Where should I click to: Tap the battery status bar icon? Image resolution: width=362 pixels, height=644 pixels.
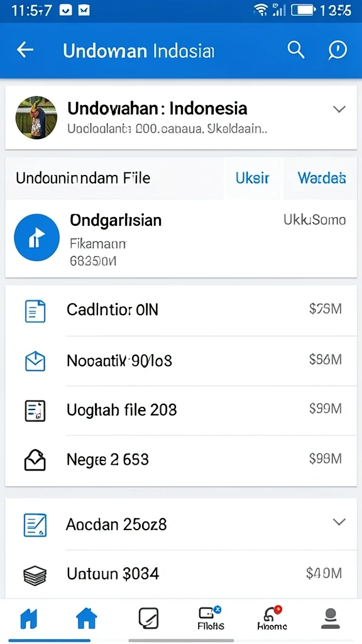(304, 10)
